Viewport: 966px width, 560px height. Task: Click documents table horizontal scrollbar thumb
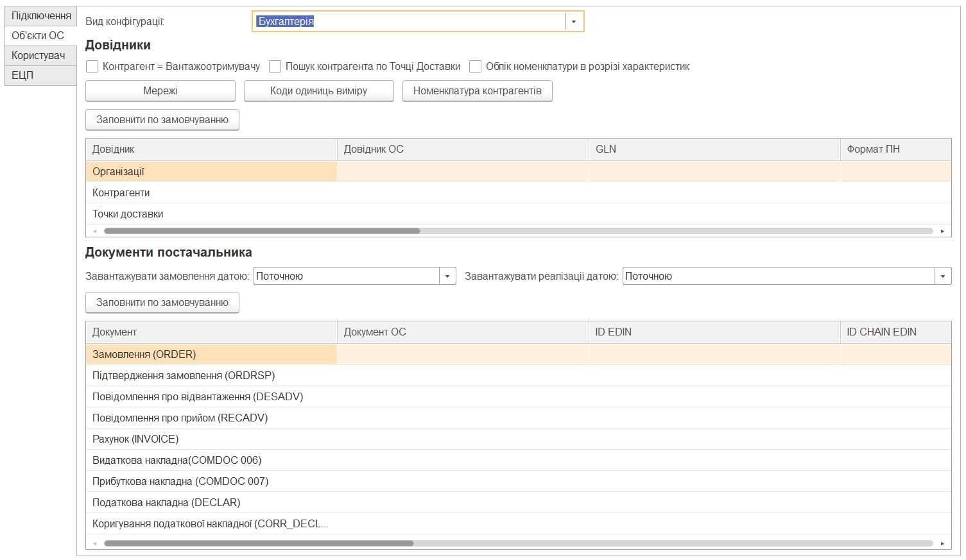tap(259, 543)
